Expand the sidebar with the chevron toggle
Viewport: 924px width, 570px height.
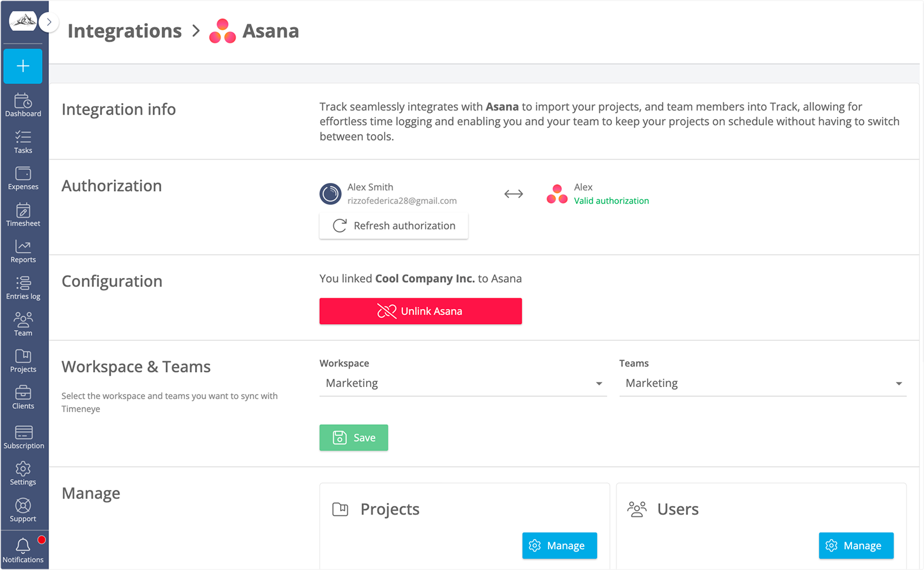coord(50,22)
